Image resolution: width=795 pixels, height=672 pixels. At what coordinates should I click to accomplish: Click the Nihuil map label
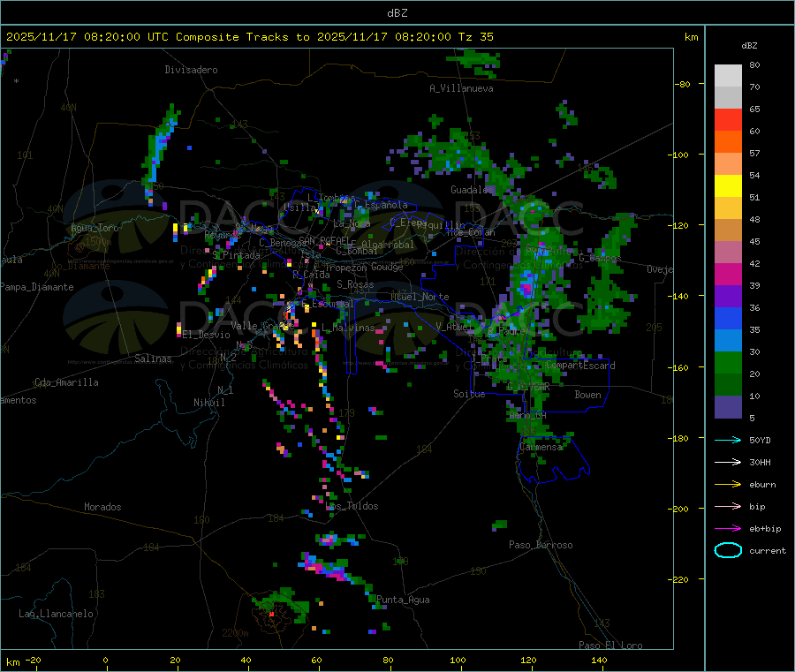[x=209, y=403]
